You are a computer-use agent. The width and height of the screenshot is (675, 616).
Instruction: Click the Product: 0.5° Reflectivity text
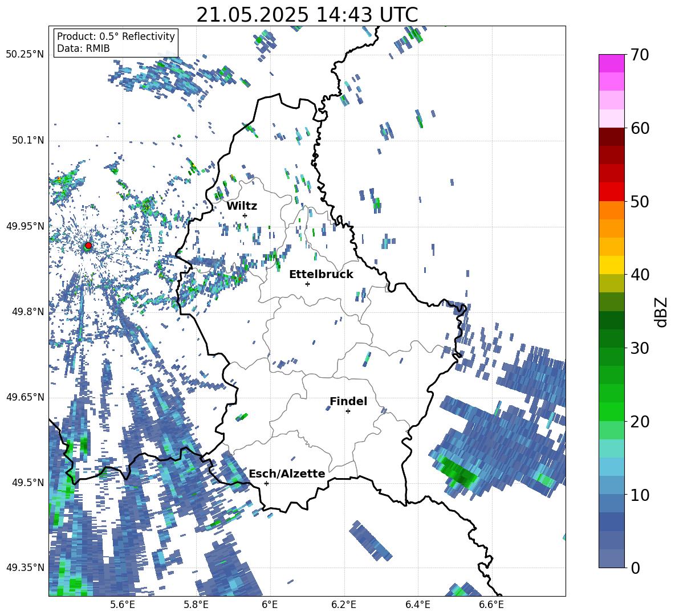click(x=116, y=36)
